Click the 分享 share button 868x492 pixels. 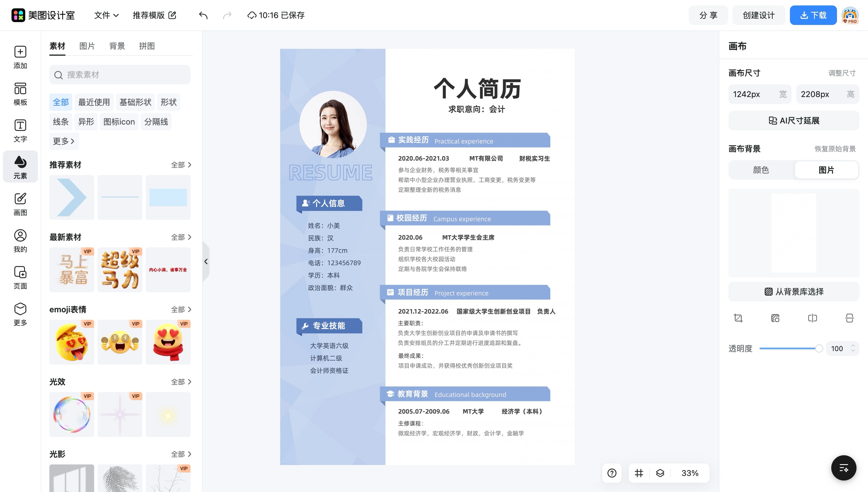click(x=708, y=15)
